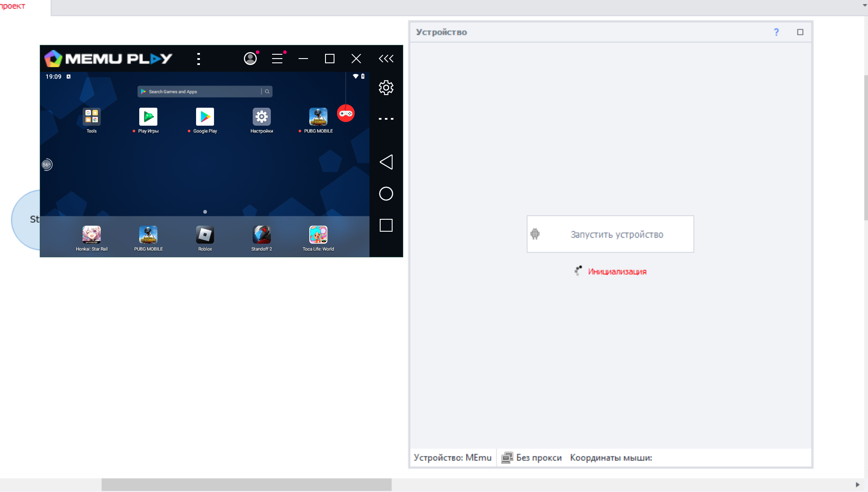Click the red gamepad keymapping button
The image size is (868, 492).
pos(346,113)
